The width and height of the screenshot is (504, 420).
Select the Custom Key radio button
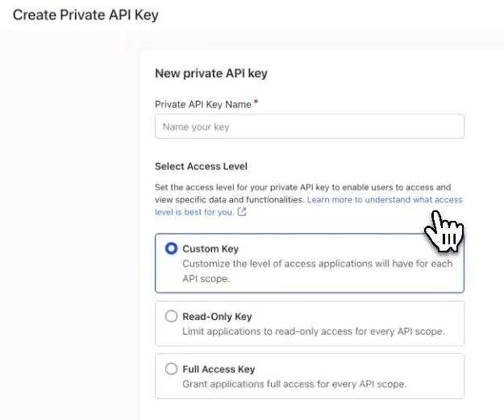pos(171,249)
